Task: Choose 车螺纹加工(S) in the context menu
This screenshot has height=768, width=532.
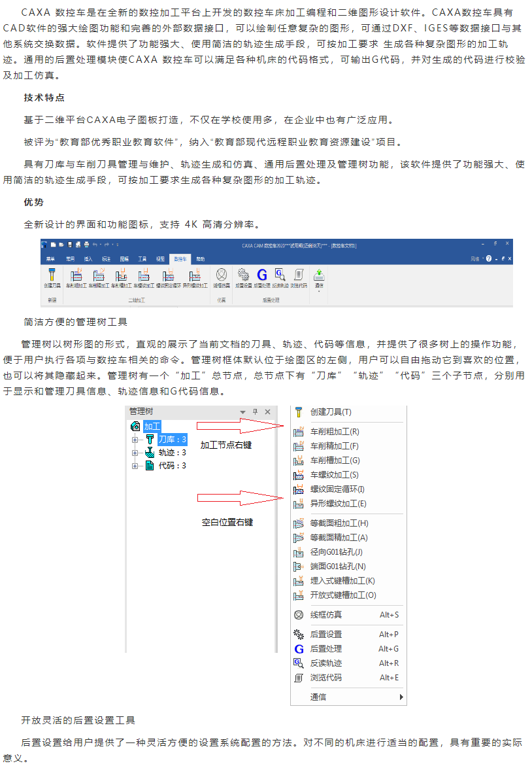Action: 348,475
